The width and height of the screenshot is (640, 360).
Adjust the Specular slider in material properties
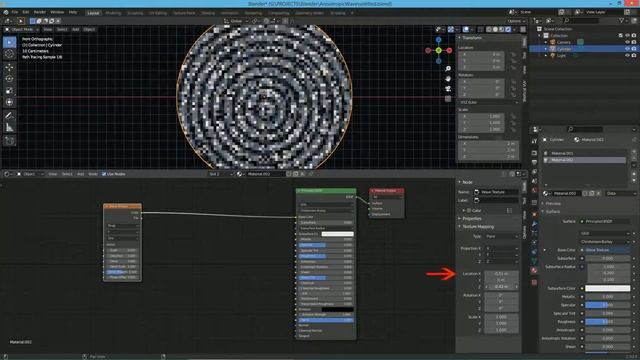pos(607,305)
